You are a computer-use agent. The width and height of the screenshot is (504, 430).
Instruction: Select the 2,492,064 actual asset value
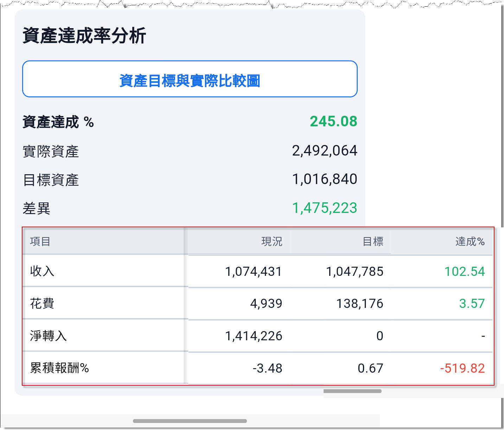325,151
